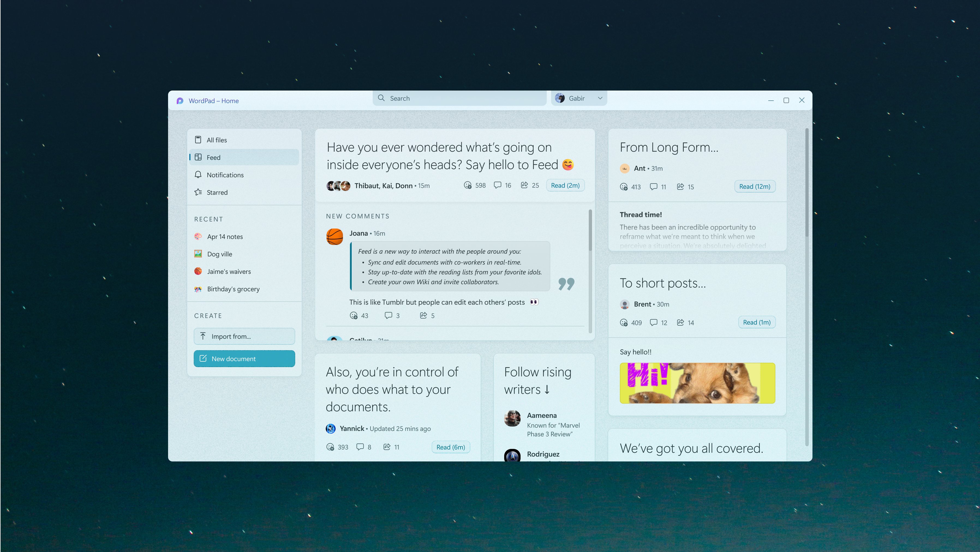The width and height of the screenshot is (980, 552).
Task: Click the WordPad logo icon
Action: [180, 100]
